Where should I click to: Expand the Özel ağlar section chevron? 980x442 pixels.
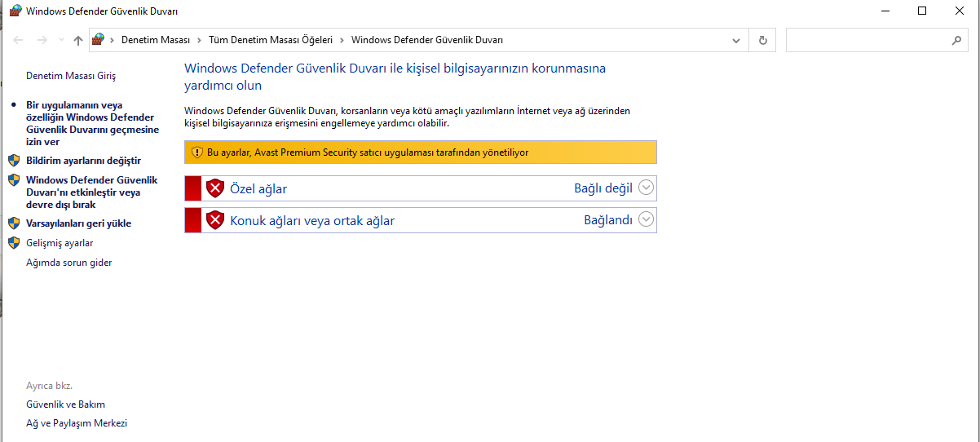[647, 188]
